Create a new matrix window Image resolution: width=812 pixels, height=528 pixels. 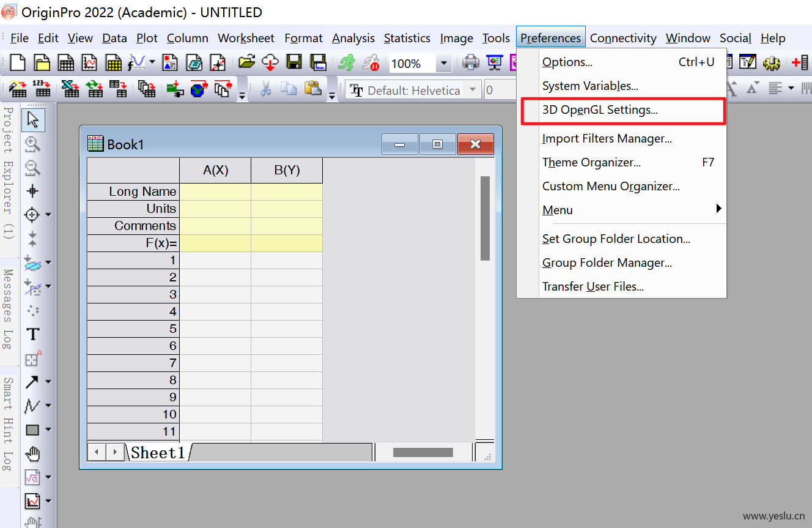113,63
